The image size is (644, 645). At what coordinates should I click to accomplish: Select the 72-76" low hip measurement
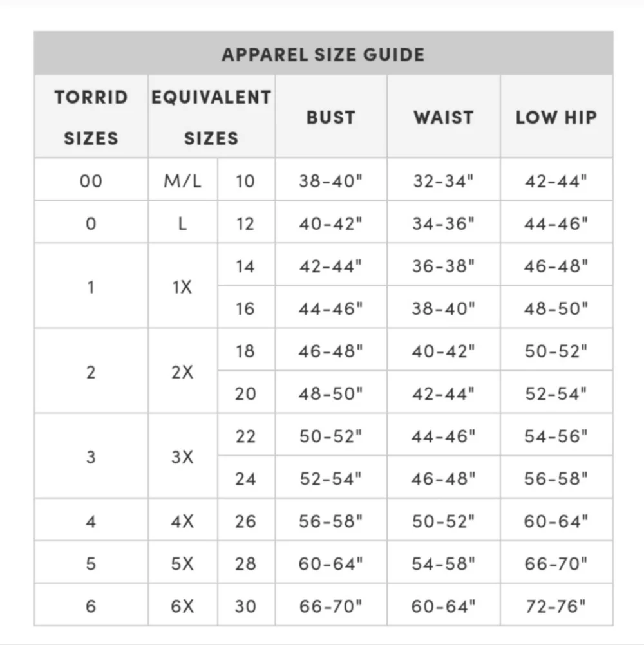tap(556, 606)
